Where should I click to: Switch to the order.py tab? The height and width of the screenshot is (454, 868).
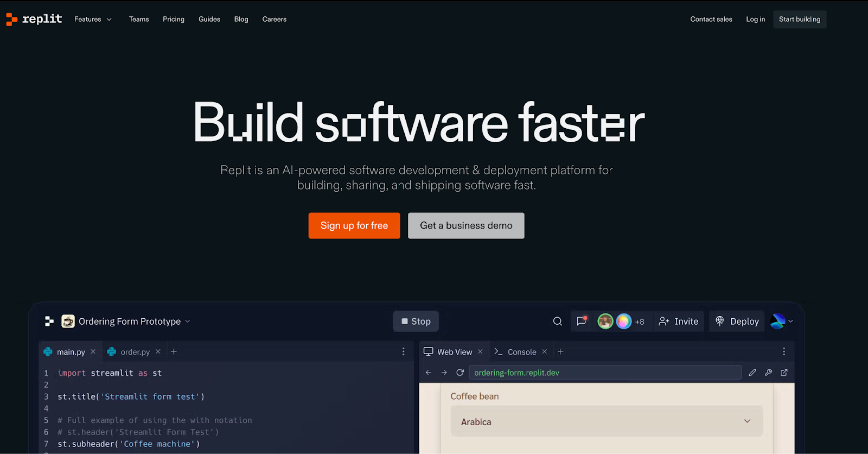tap(135, 352)
